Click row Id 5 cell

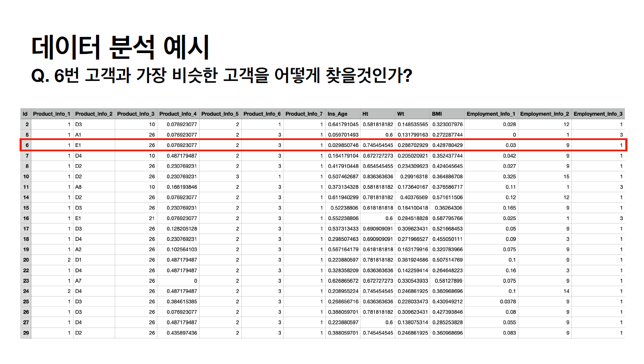pyautogui.click(x=26, y=135)
